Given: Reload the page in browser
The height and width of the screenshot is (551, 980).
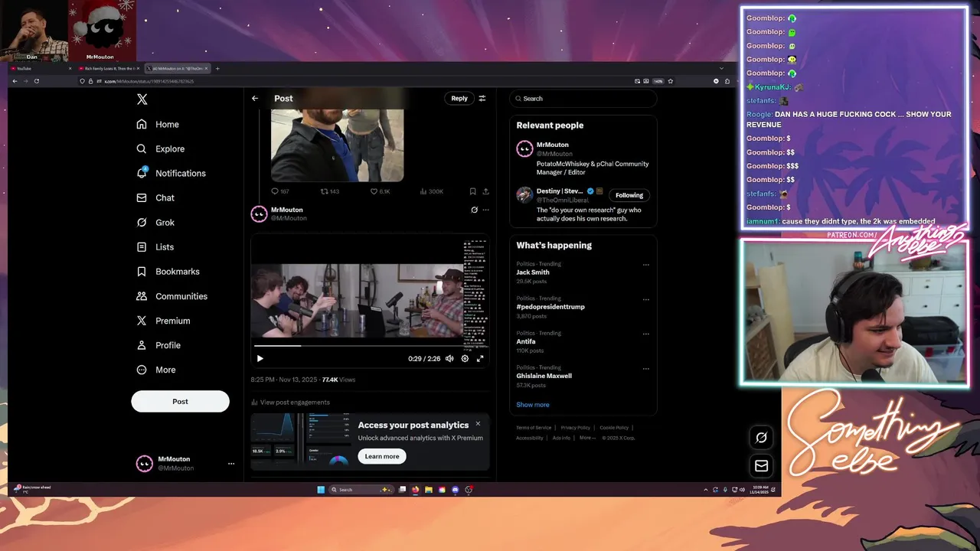Looking at the screenshot, I should pyautogui.click(x=36, y=81).
